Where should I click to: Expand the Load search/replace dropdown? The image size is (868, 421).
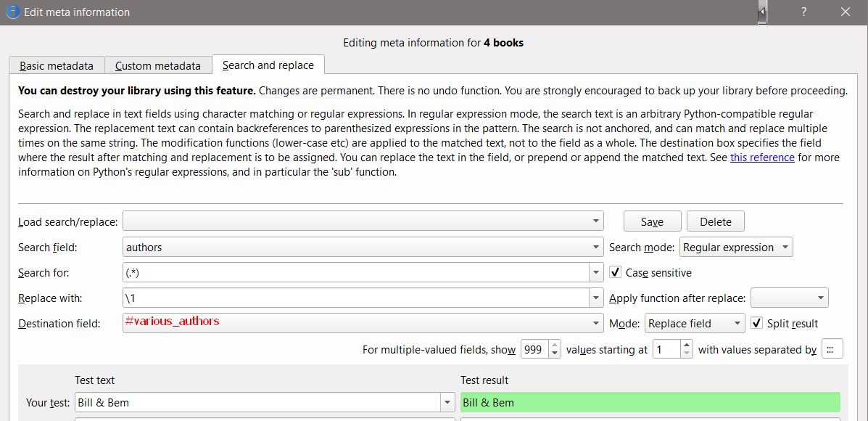(595, 221)
